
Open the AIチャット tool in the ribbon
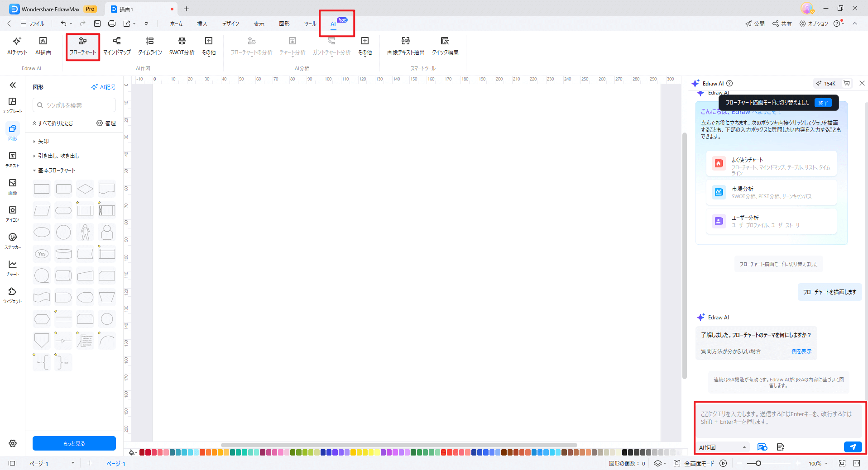17,46
